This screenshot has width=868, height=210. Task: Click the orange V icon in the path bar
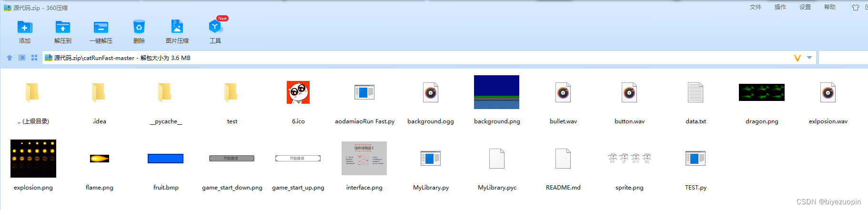click(x=797, y=58)
